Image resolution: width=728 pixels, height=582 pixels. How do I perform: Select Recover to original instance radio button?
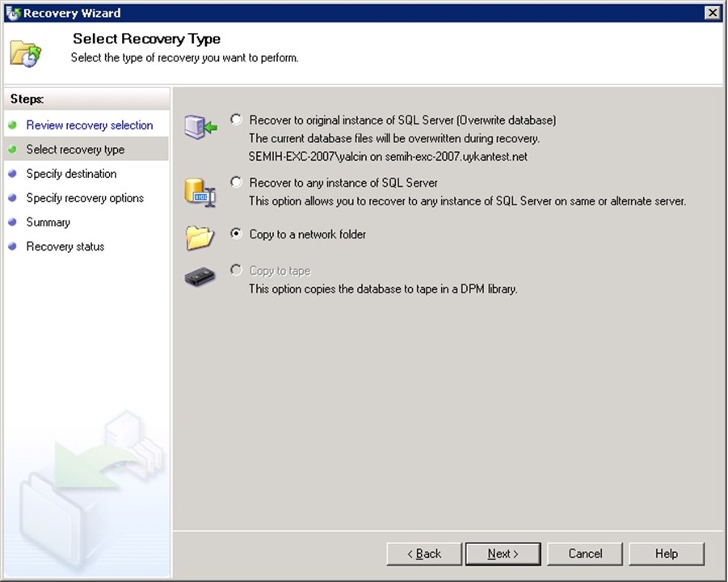pyautogui.click(x=236, y=120)
